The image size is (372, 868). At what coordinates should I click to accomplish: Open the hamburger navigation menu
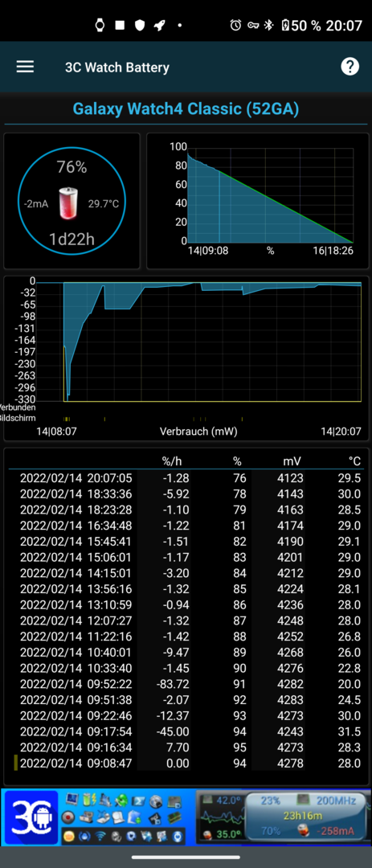(x=25, y=67)
